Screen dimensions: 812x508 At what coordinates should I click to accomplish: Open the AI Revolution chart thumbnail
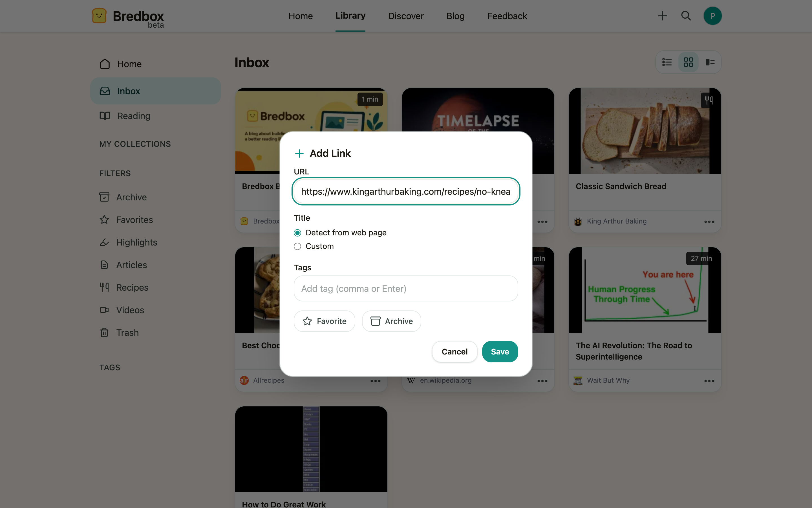click(645, 290)
